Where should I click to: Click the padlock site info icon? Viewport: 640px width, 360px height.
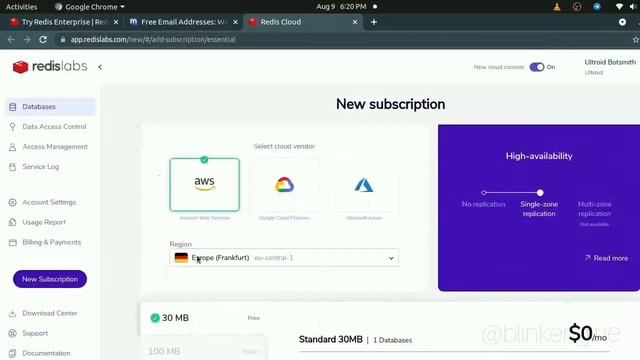[x=62, y=40]
